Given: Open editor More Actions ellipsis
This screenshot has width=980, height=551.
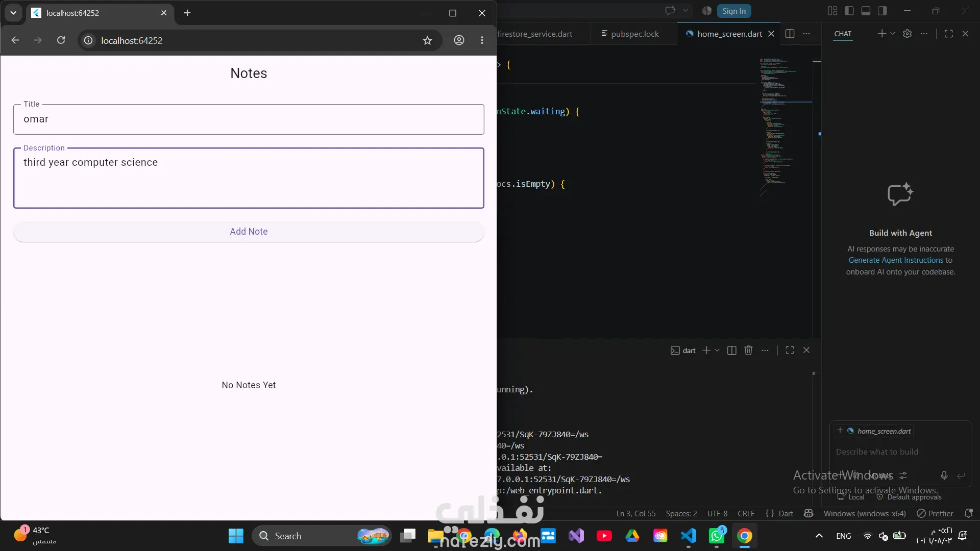Looking at the screenshot, I should (x=806, y=34).
